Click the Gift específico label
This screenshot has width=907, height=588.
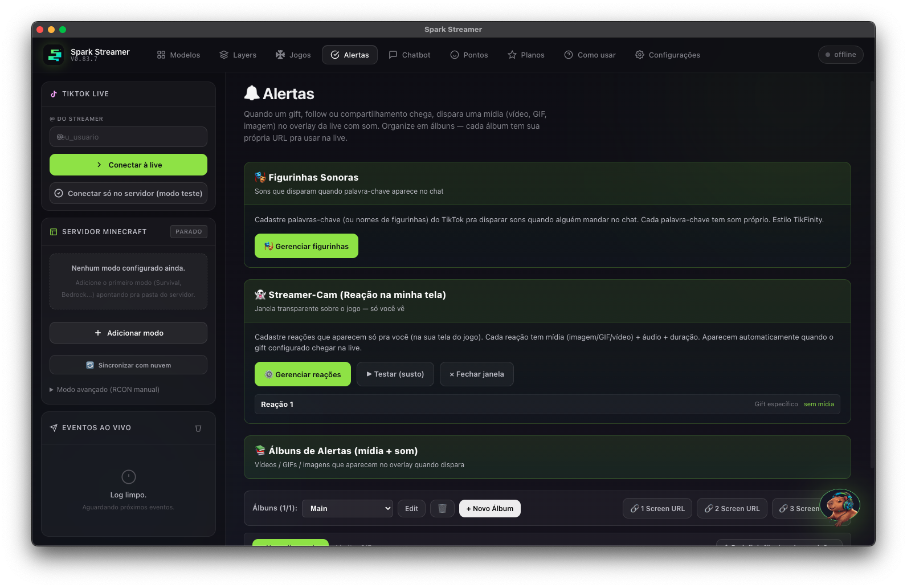click(x=776, y=405)
